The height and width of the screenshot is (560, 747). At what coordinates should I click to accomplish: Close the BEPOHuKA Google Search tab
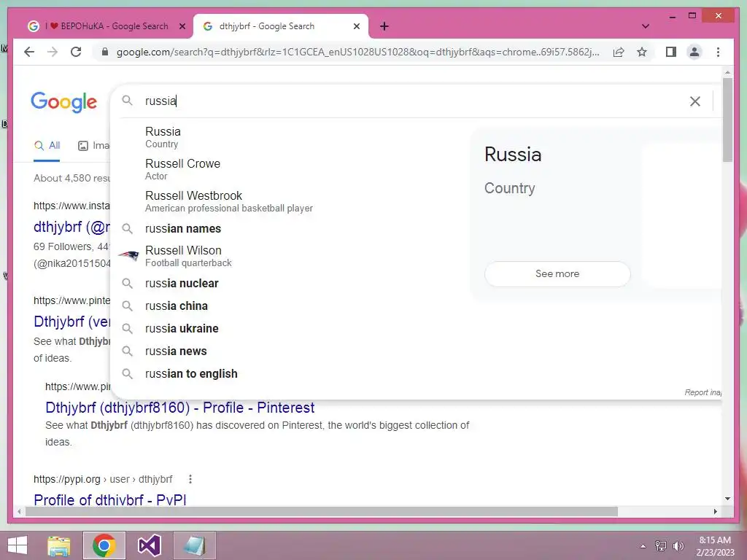coord(182,26)
